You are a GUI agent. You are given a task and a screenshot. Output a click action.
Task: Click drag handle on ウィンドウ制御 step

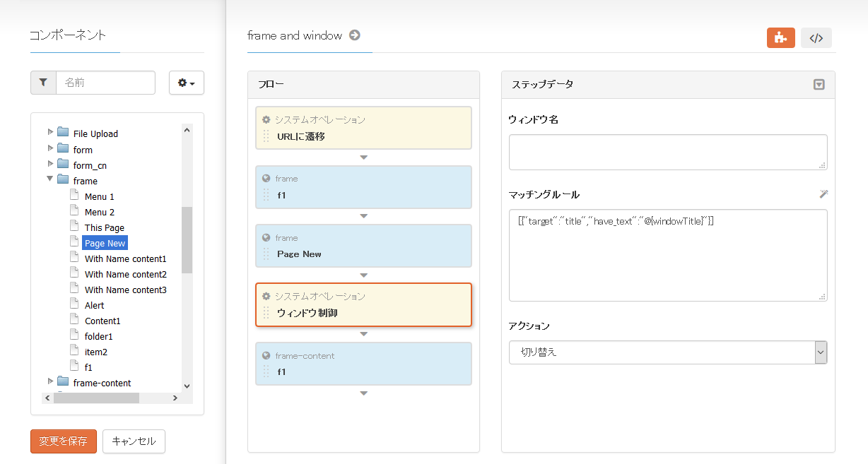tap(266, 313)
